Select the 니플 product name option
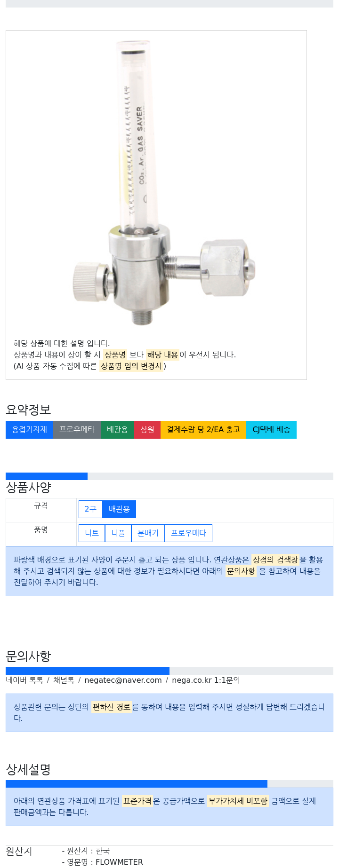Viewport: 339px width, 868px height. [x=118, y=533]
